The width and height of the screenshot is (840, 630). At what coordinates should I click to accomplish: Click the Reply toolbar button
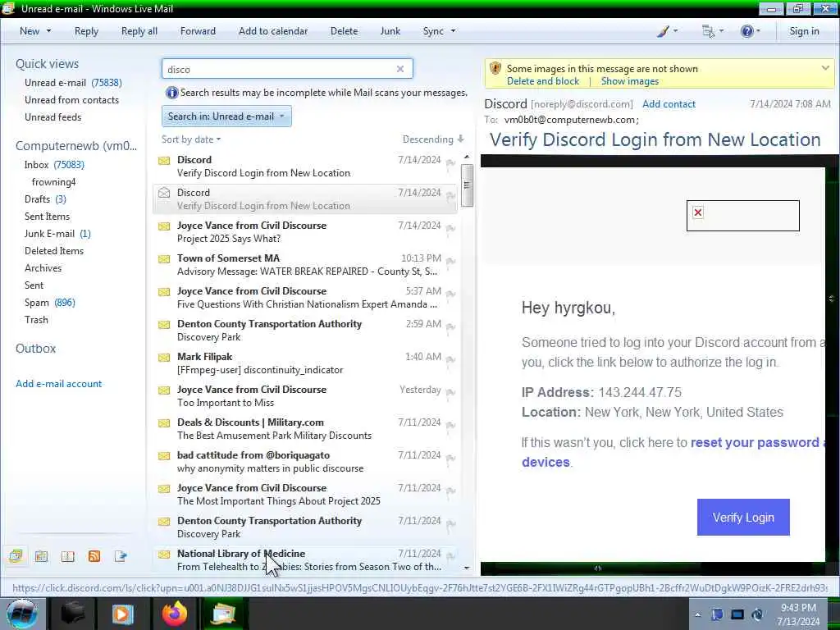coord(86,31)
